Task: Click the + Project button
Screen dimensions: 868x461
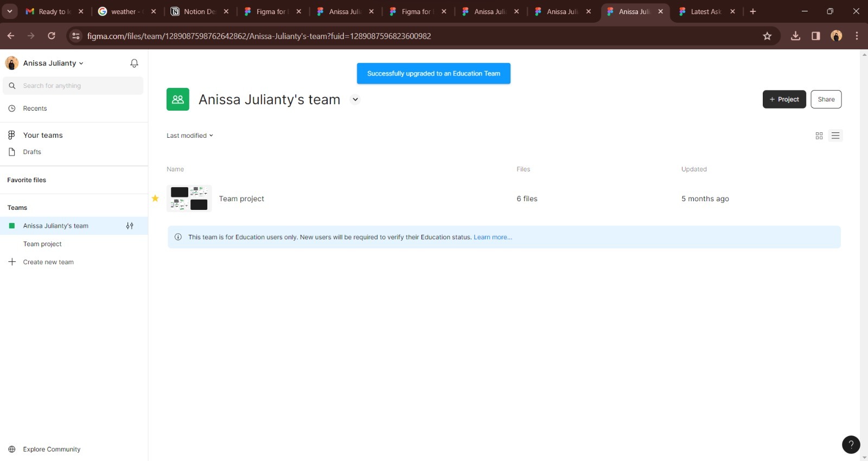Action: coord(784,99)
